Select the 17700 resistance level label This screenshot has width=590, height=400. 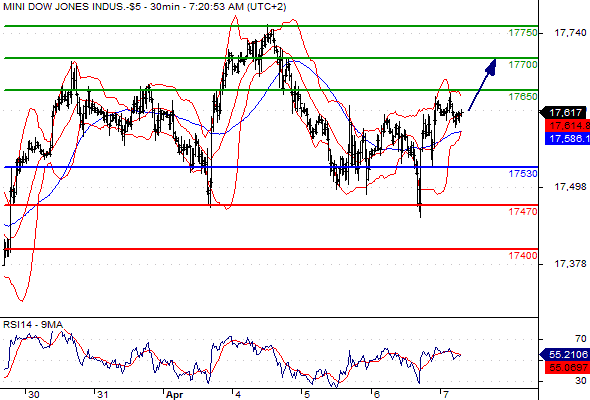pos(523,65)
